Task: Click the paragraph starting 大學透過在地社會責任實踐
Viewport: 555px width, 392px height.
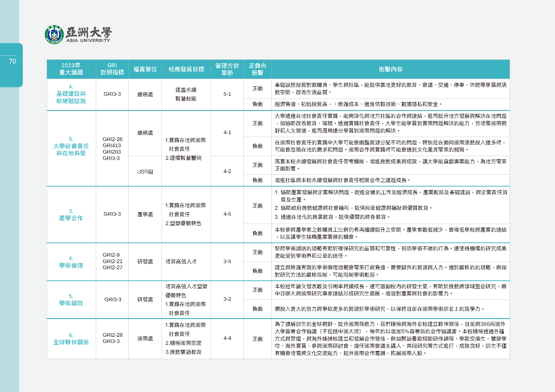Action: [391, 123]
